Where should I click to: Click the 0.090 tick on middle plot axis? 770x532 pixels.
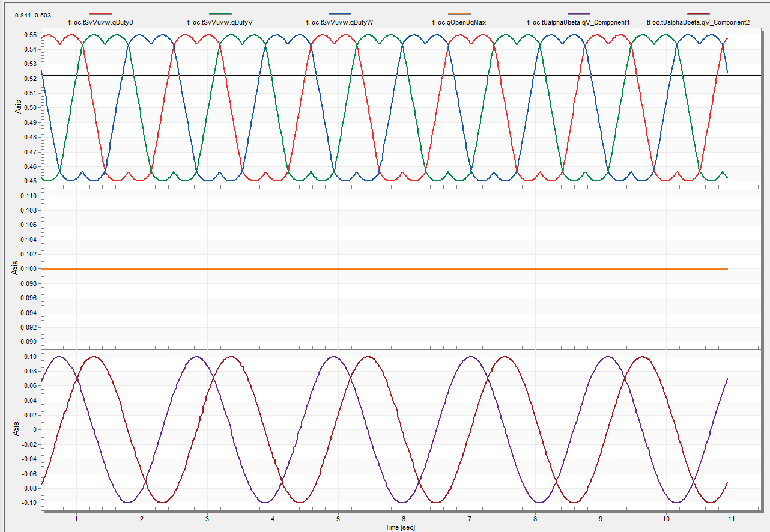coord(29,342)
